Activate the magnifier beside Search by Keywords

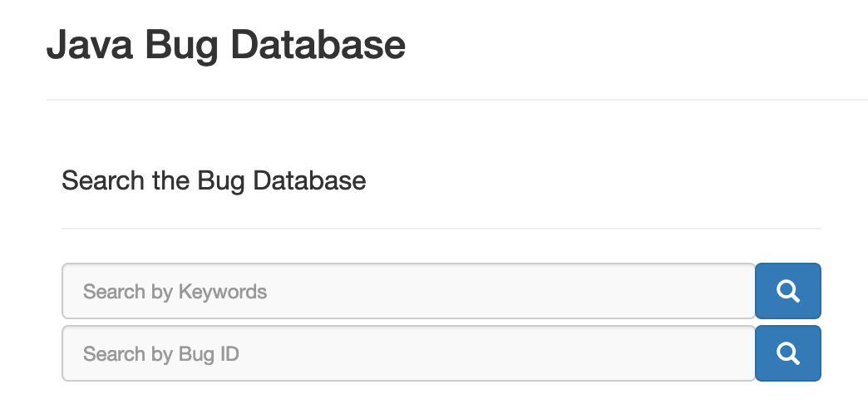click(x=787, y=291)
